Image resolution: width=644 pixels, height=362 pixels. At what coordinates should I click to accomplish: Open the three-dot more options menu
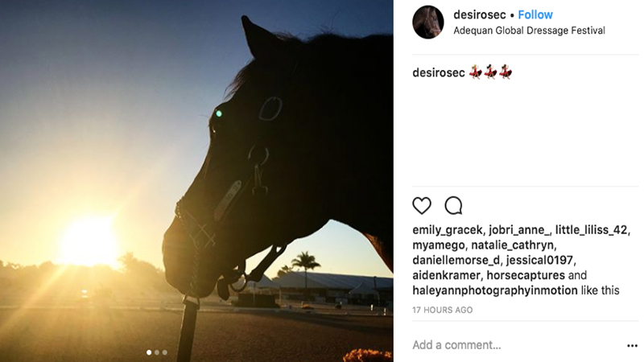pyautogui.click(x=632, y=346)
